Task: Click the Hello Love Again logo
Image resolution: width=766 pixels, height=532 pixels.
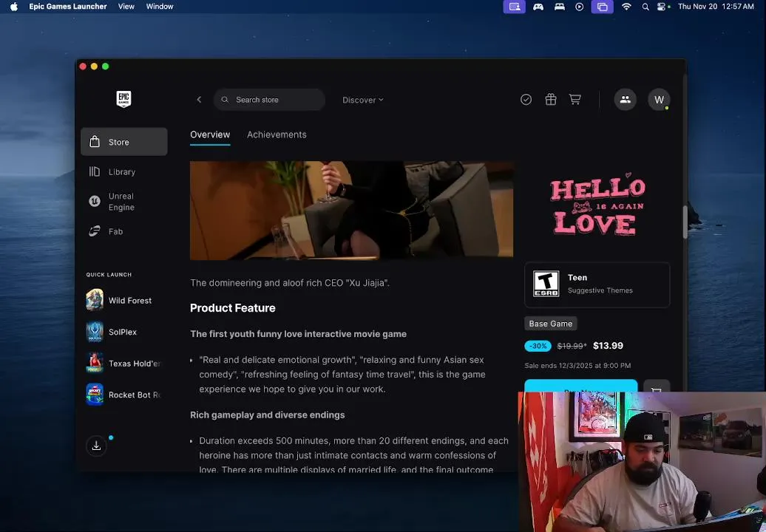Action: click(x=597, y=205)
